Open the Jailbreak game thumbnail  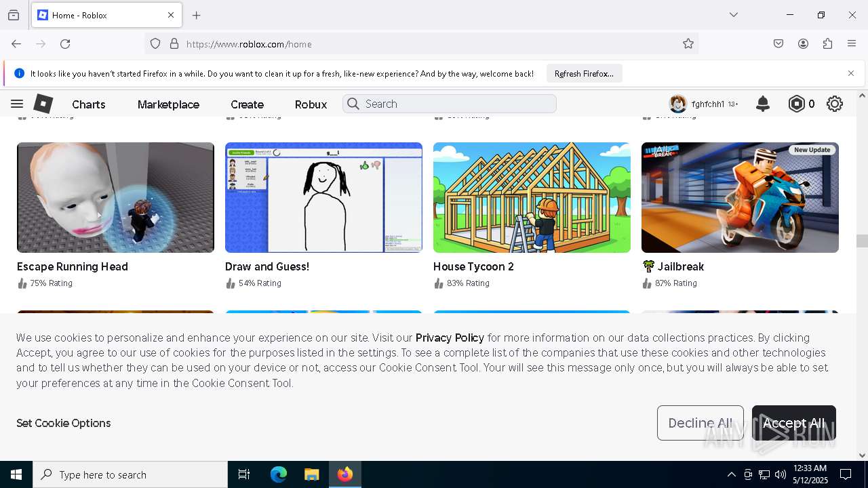[x=740, y=197]
